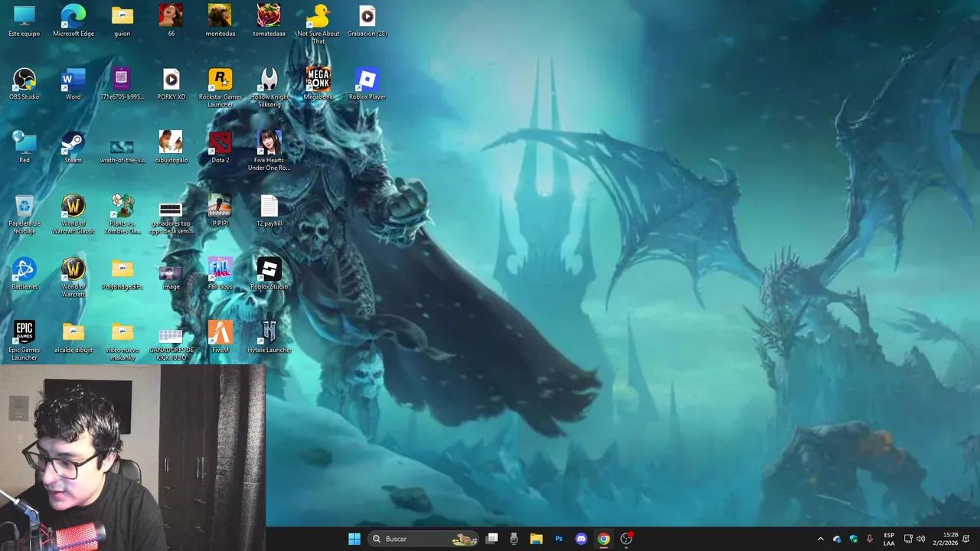Open the Megabonk game shortcut
The image size is (980, 551).
[318, 84]
